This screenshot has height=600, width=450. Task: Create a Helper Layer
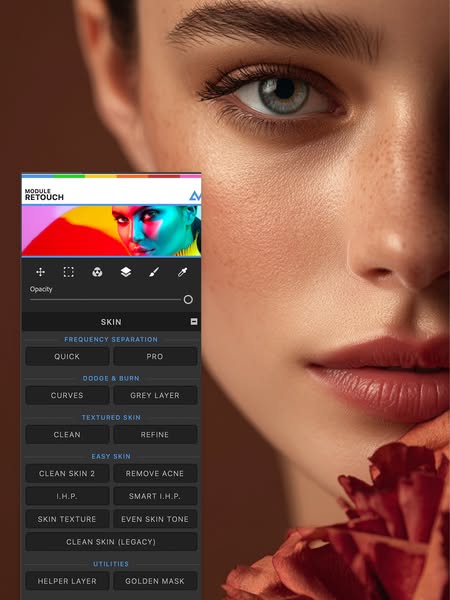point(67,581)
